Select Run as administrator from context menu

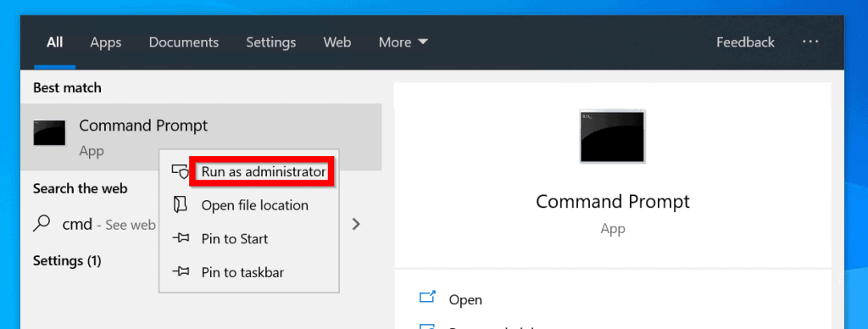click(263, 171)
